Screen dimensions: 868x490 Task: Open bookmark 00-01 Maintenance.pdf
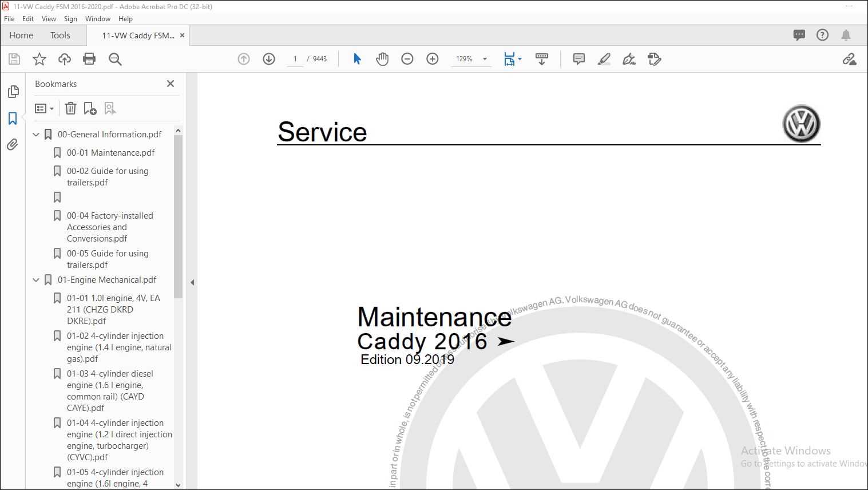pyautogui.click(x=110, y=153)
